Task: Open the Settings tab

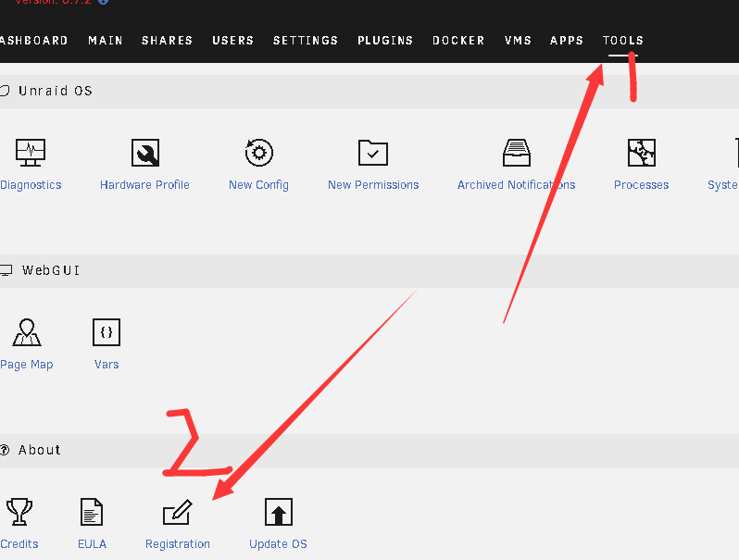Action: 306,41
